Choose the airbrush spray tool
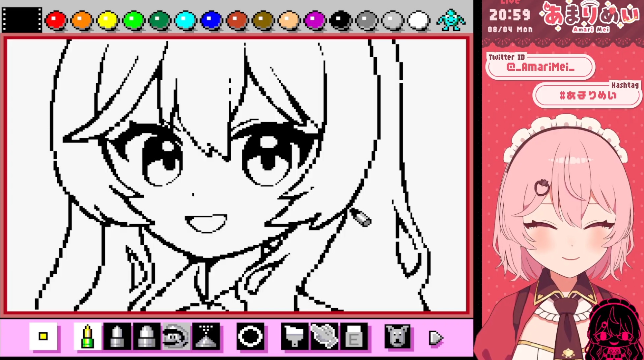The image size is (644, 360). [x=206, y=337]
